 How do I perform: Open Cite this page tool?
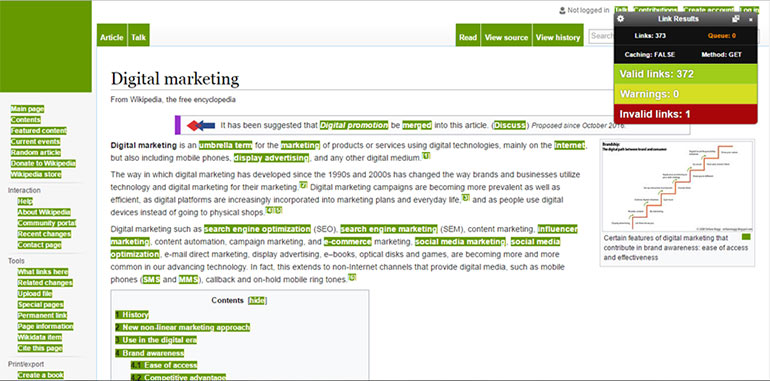pos(40,349)
